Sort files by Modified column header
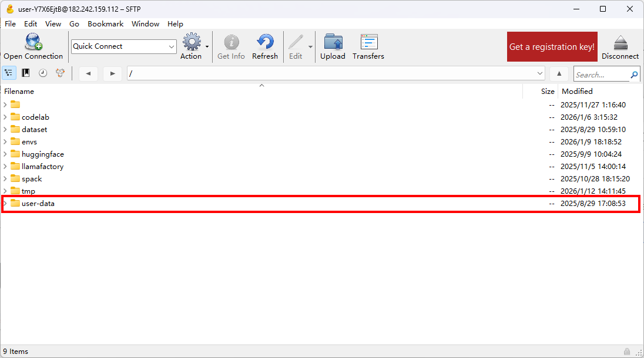This screenshot has height=358, width=644. 577,91
